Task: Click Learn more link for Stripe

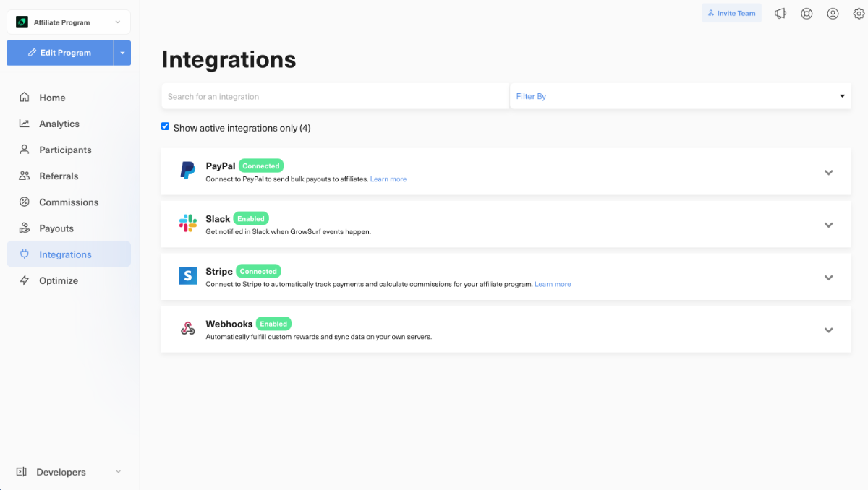Action: [553, 285]
